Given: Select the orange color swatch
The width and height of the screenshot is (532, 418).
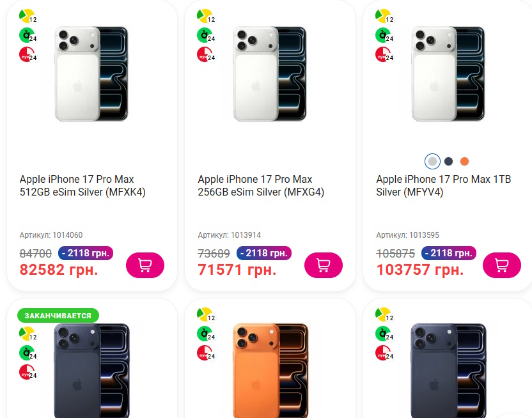Looking at the screenshot, I should (464, 161).
